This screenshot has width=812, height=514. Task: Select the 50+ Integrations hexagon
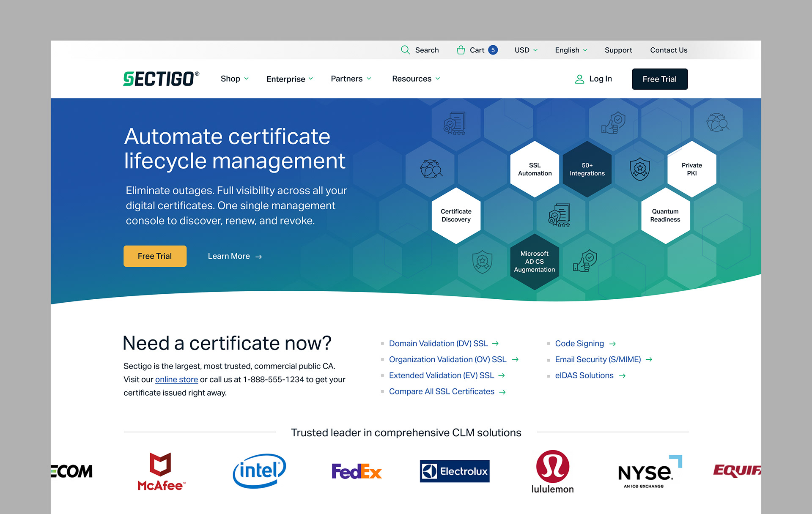tap(587, 169)
